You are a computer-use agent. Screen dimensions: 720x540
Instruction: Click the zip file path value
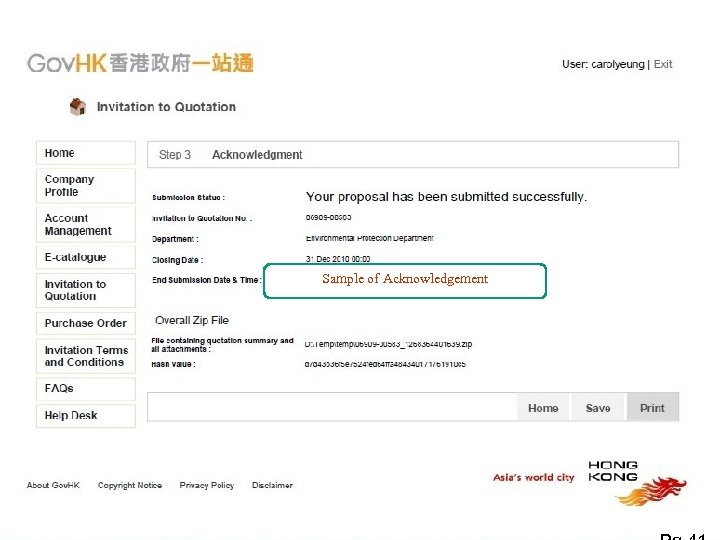pyautogui.click(x=388, y=344)
